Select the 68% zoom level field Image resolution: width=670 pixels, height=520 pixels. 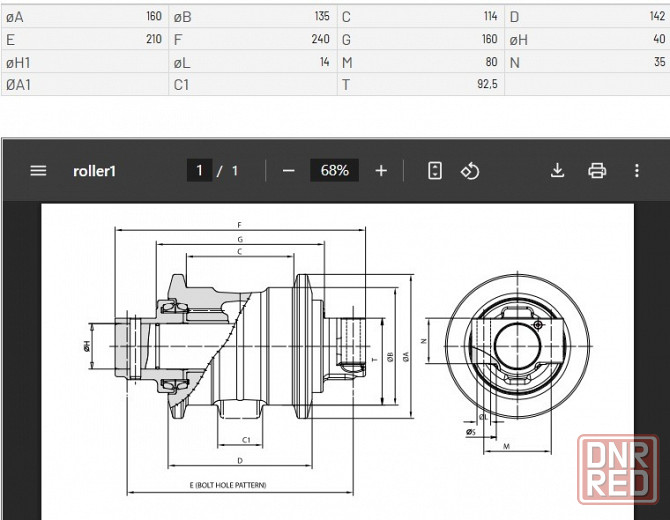(x=334, y=170)
